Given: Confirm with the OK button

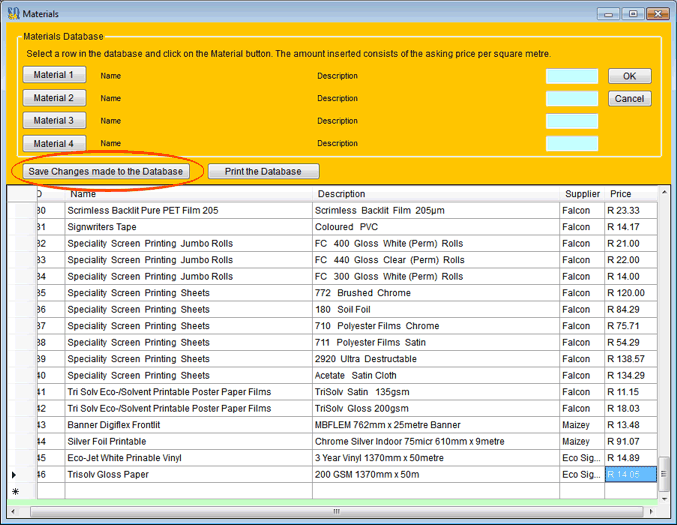Looking at the screenshot, I should click(629, 76).
